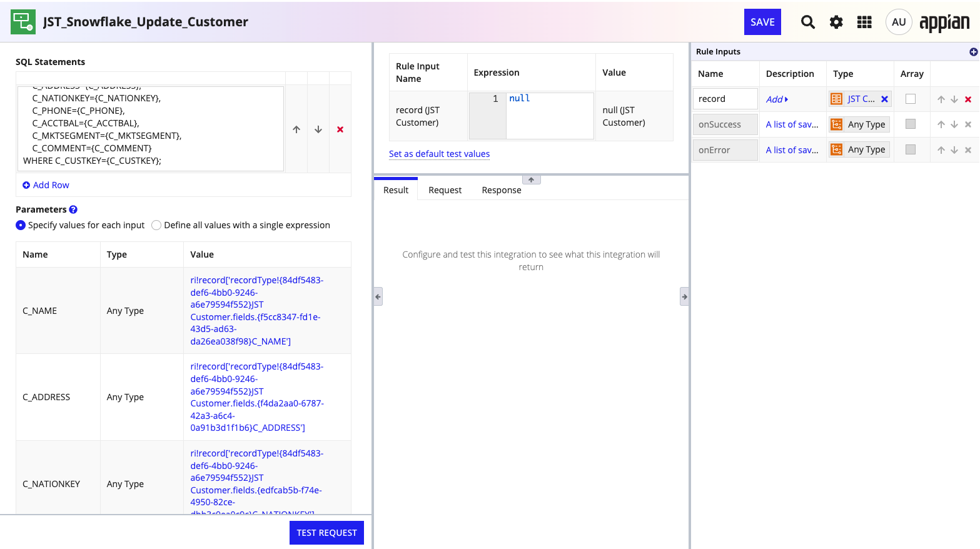The height and width of the screenshot is (549, 980).
Task: Click the Appian logo
Action: pyautogui.click(x=944, y=23)
